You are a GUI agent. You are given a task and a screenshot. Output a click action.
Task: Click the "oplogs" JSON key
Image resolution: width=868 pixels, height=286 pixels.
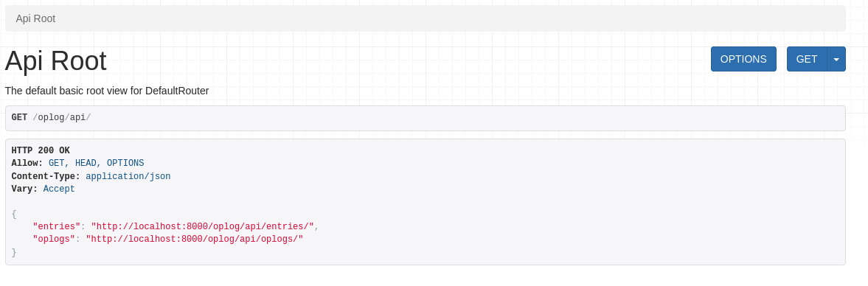point(54,239)
